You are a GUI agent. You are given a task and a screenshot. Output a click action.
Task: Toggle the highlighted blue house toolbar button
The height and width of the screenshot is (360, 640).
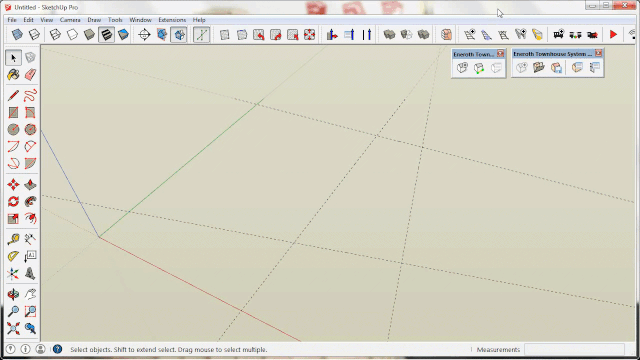pos(179,35)
